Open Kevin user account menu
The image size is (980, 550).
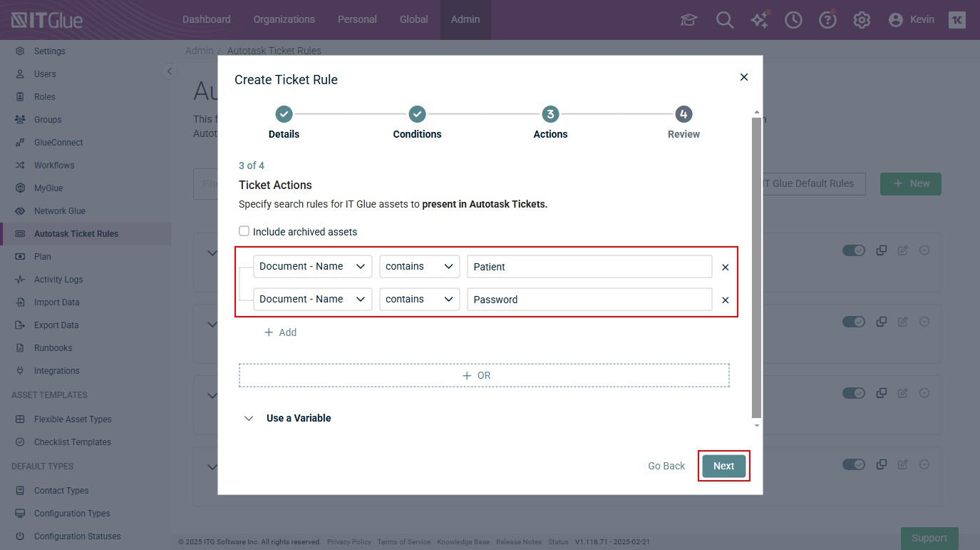click(912, 20)
